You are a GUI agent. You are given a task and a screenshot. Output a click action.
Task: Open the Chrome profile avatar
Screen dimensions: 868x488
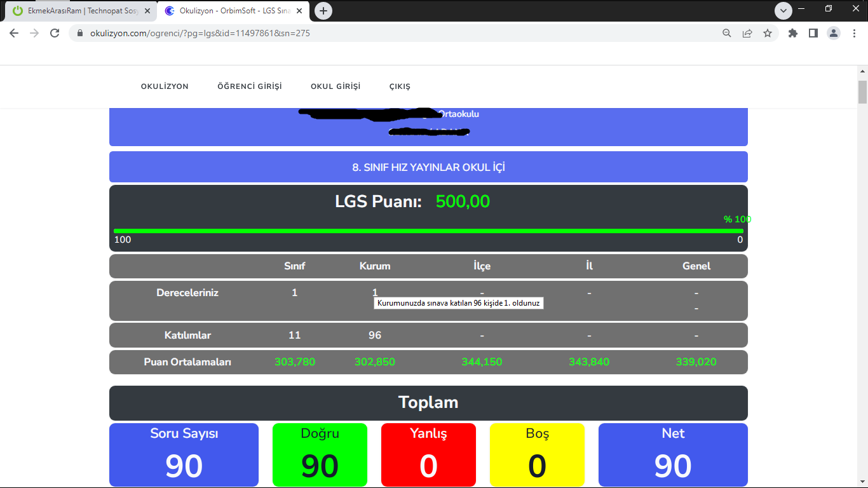tap(834, 33)
